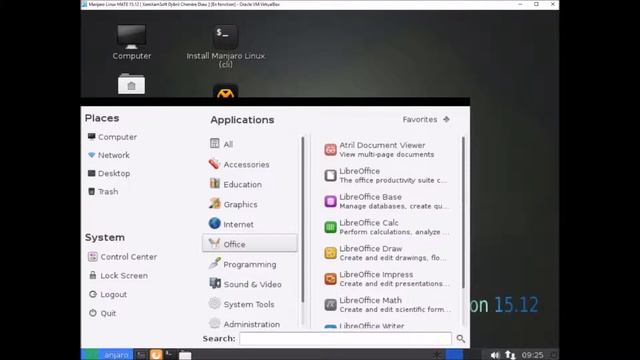Click the Accessories category icon

coord(214,164)
